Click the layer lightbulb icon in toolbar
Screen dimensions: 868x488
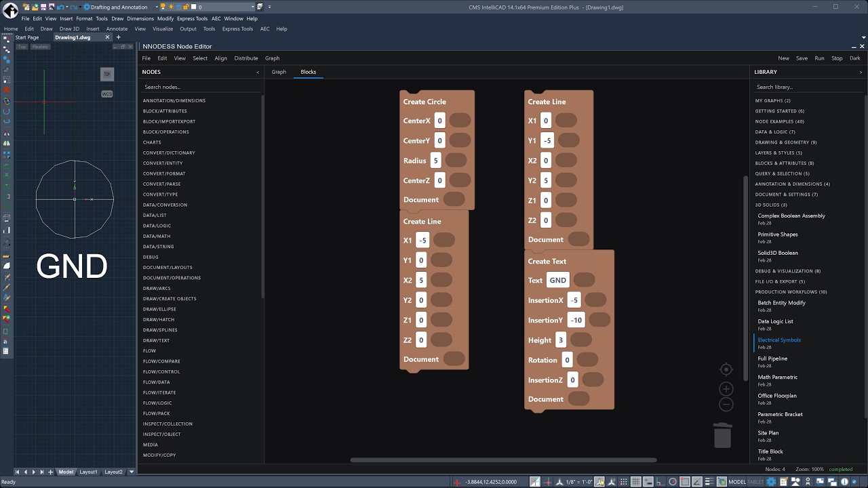[163, 7]
